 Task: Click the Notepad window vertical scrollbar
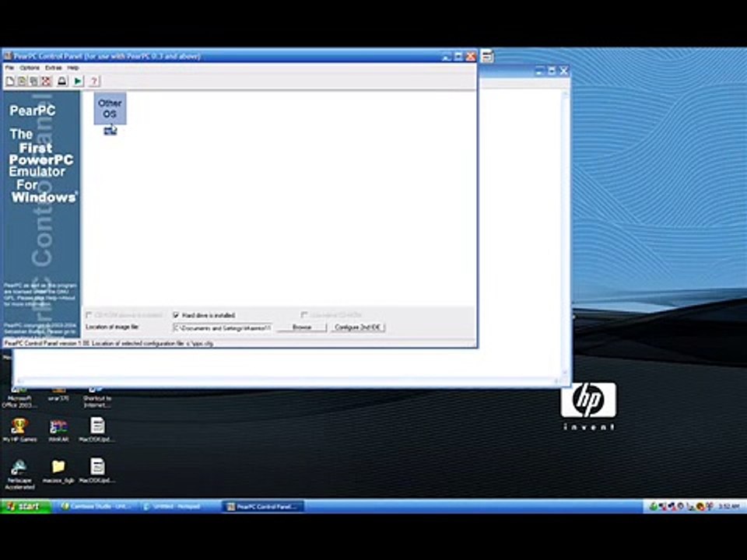click(565, 233)
